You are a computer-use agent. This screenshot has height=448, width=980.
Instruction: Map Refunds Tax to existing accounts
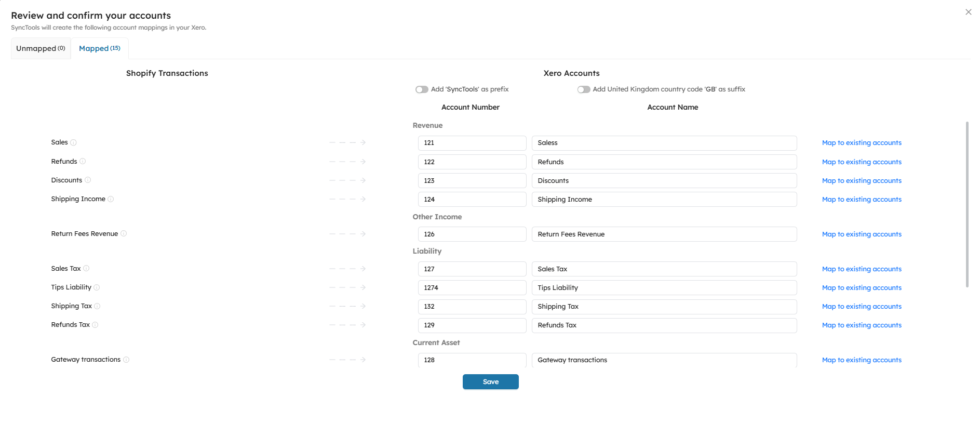[x=862, y=325]
